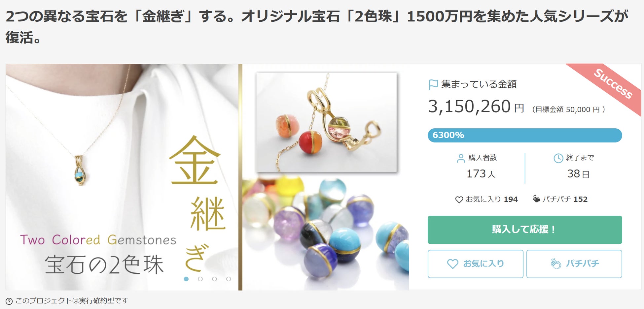Click the clapping hands icon beside パチパチ 152
Viewport: 644px width, 309px height.
point(536,199)
